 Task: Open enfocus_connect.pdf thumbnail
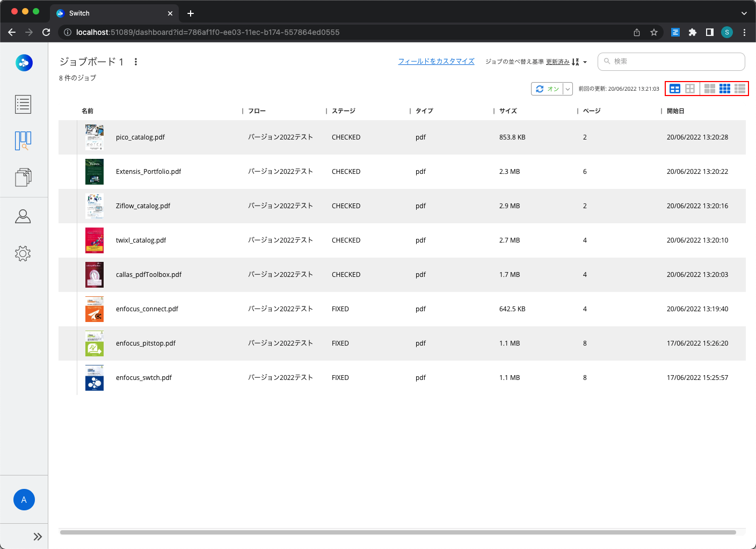95,309
